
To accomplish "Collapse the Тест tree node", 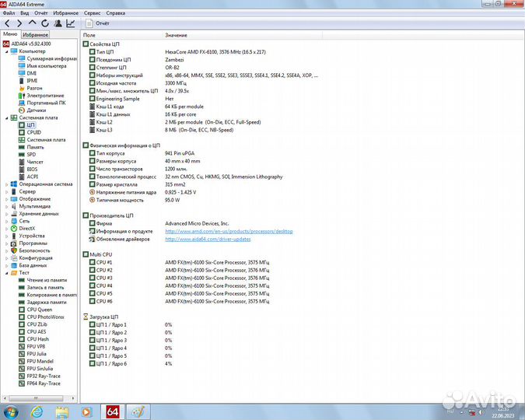I will pos(6,273).
